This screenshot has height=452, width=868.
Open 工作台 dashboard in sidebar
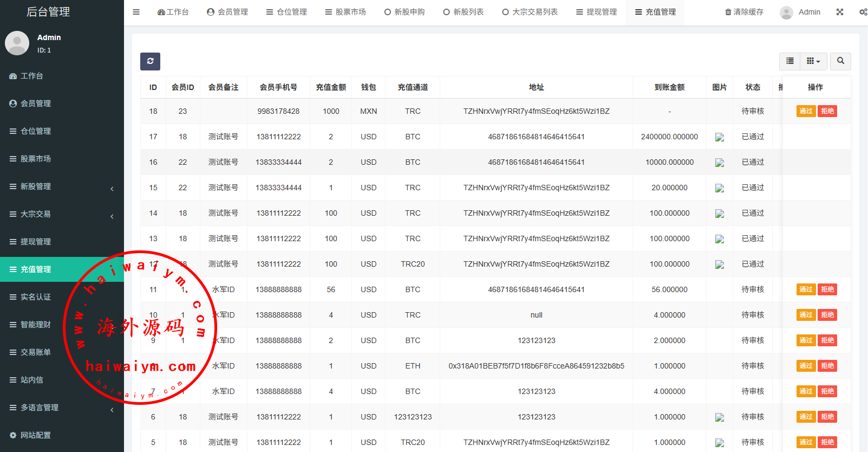(31, 76)
